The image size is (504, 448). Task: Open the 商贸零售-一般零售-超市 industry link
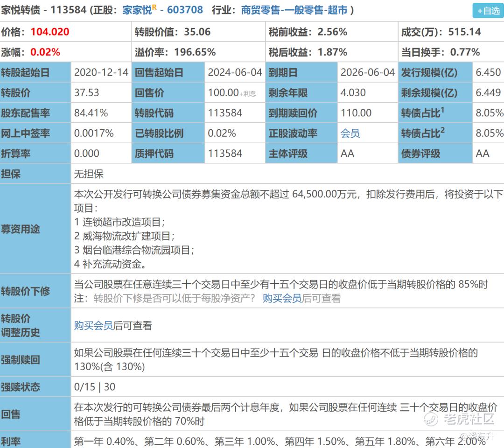[x=294, y=10]
